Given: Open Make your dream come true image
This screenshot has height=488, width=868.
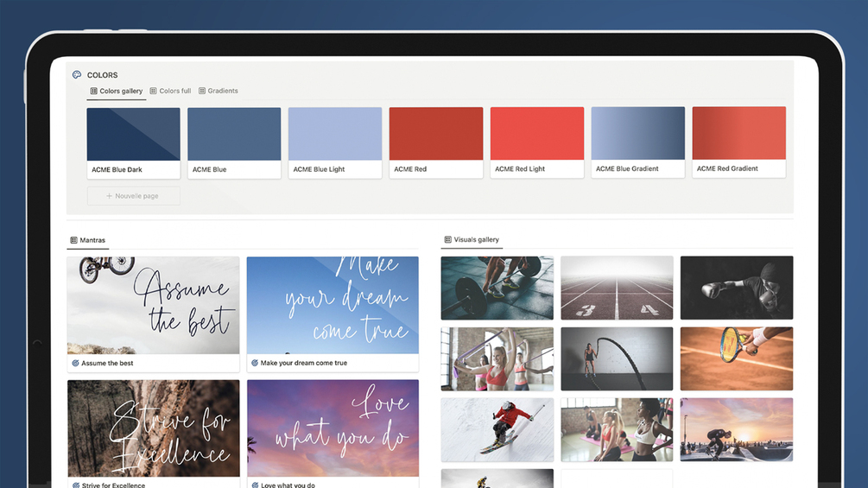Looking at the screenshot, I should (333, 306).
